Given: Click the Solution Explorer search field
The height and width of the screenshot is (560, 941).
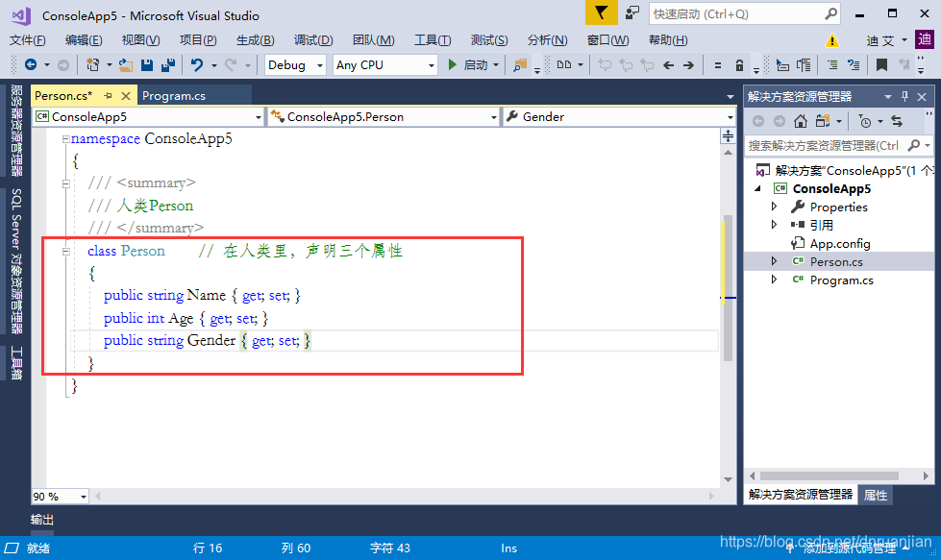Looking at the screenshot, I should tap(838, 146).
